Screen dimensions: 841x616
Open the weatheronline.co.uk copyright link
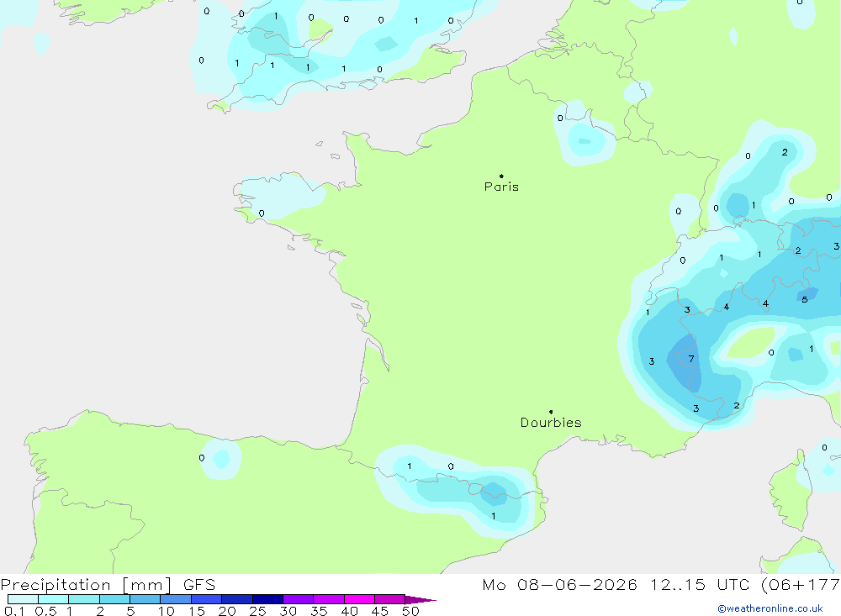(770, 608)
